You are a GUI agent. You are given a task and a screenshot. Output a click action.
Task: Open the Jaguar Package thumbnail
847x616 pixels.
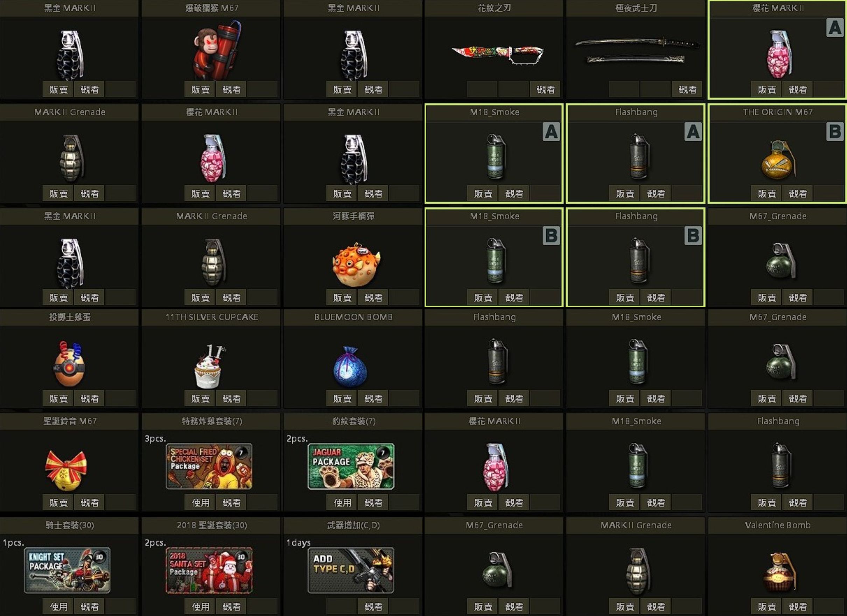tap(351, 466)
